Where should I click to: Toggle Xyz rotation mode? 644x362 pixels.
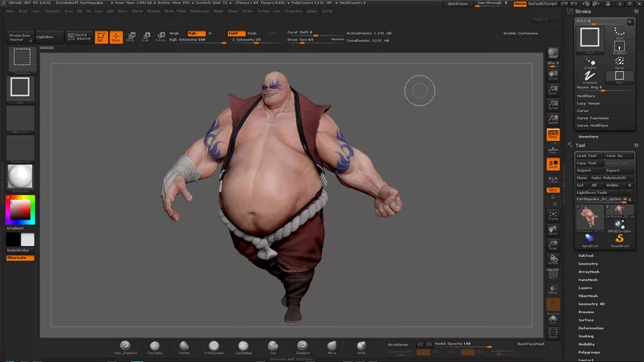(x=553, y=190)
